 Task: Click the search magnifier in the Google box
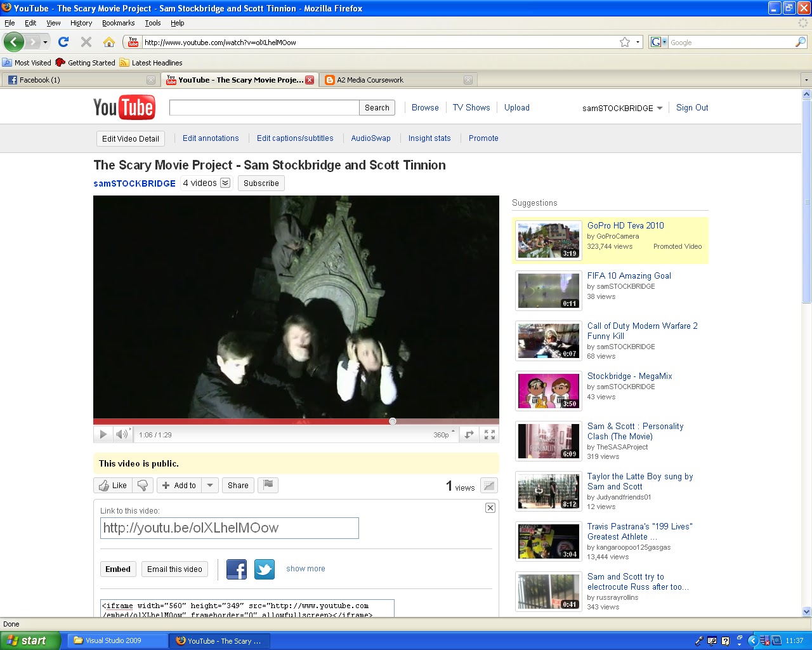pyautogui.click(x=801, y=42)
